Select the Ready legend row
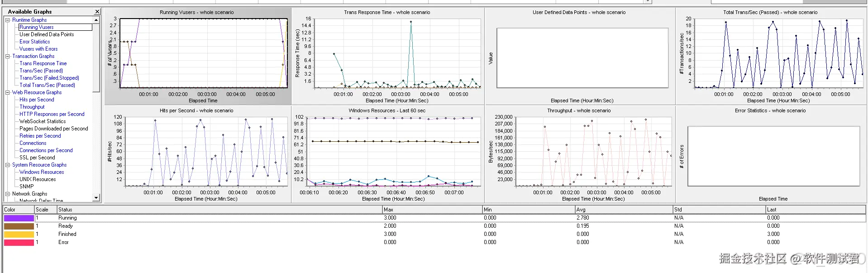Image resolution: width=868 pixels, height=273 pixels. [434, 226]
